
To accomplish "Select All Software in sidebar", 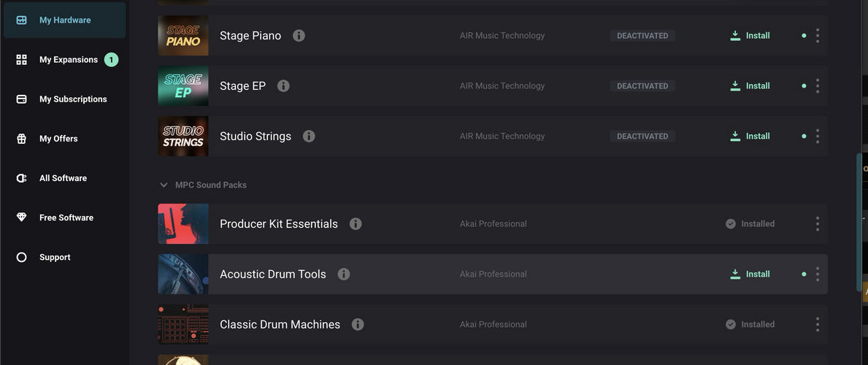I will click(x=63, y=178).
